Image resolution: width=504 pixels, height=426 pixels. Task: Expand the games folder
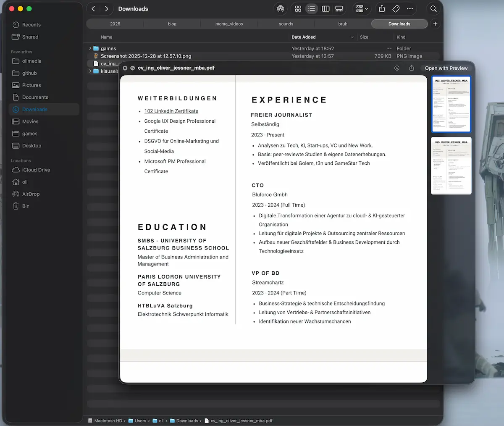(x=89, y=48)
